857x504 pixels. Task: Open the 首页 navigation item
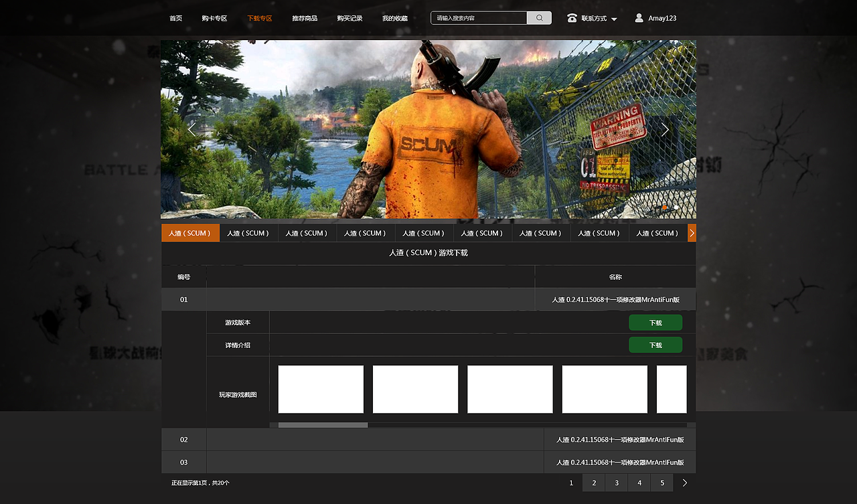tap(175, 18)
